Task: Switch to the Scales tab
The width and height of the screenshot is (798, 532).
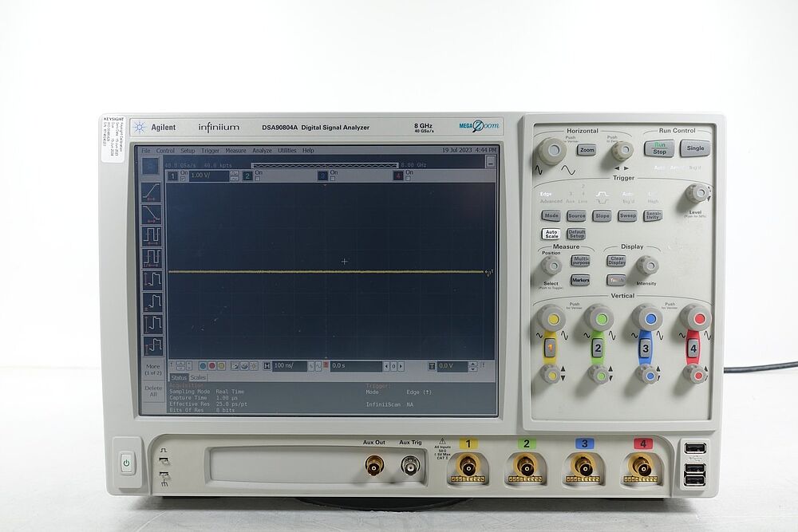Action: [198, 378]
